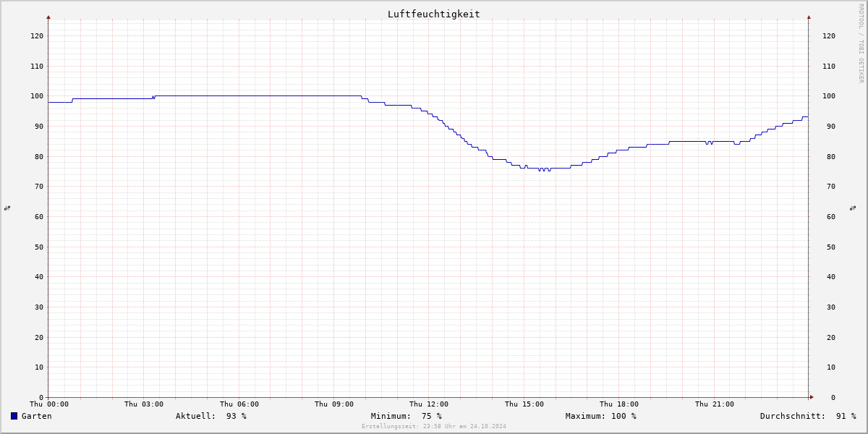Click the Durchschnitt: 91 % value
Viewport: 868px width, 434px height.
(x=808, y=416)
